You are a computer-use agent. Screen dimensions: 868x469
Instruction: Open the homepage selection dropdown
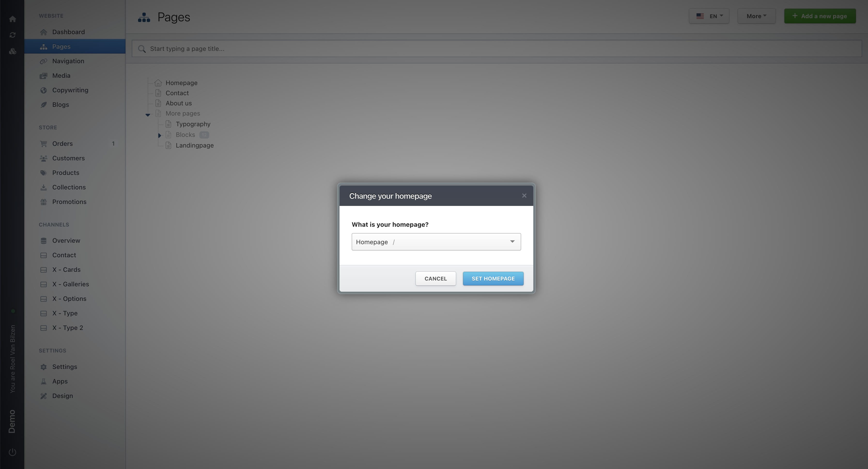click(436, 242)
